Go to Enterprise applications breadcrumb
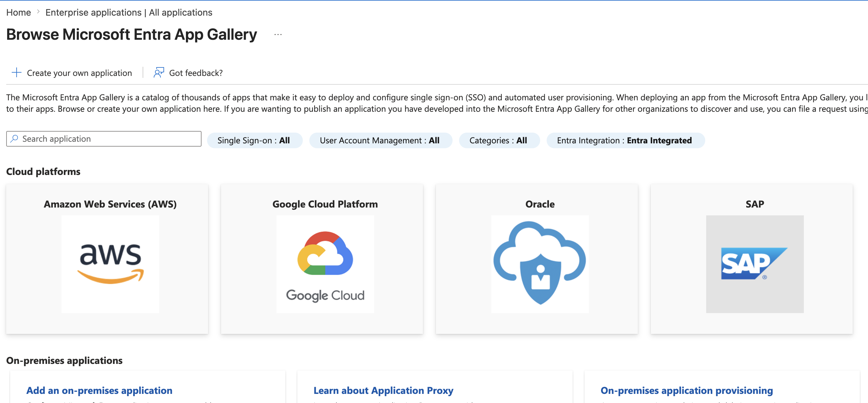868x403 pixels. (129, 12)
